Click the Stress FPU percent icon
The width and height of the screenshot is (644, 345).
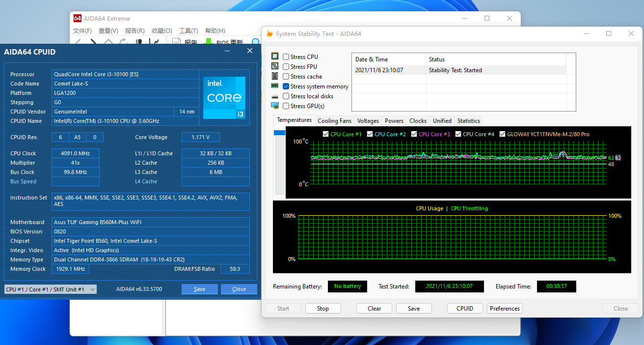(275, 66)
